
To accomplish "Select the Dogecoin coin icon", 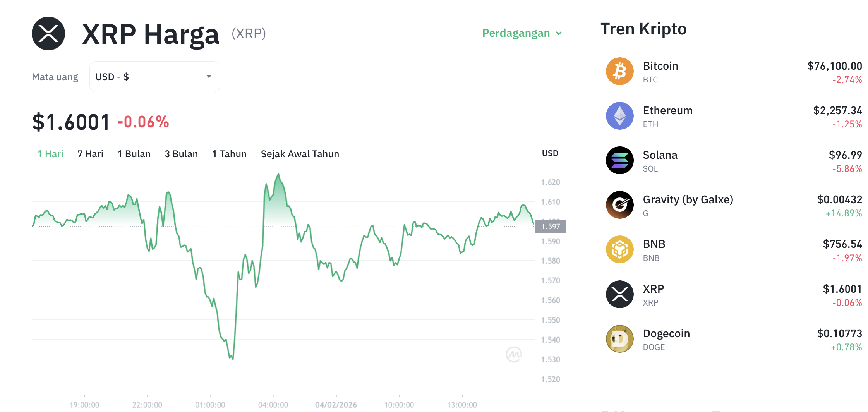I will [x=619, y=339].
